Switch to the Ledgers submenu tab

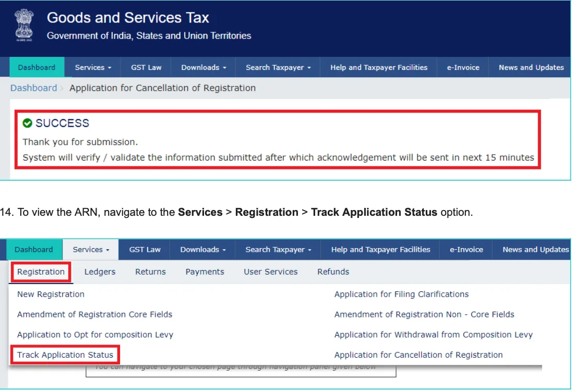pos(100,272)
